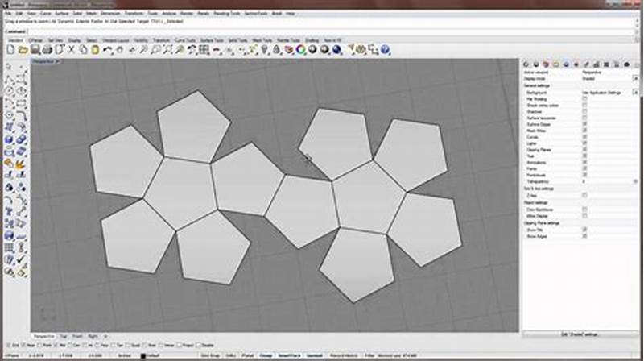Switch to the Solid Tools toolbar tab
The width and height of the screenshot is (644, 361).
pyautogui.click(x=237, y=40)
